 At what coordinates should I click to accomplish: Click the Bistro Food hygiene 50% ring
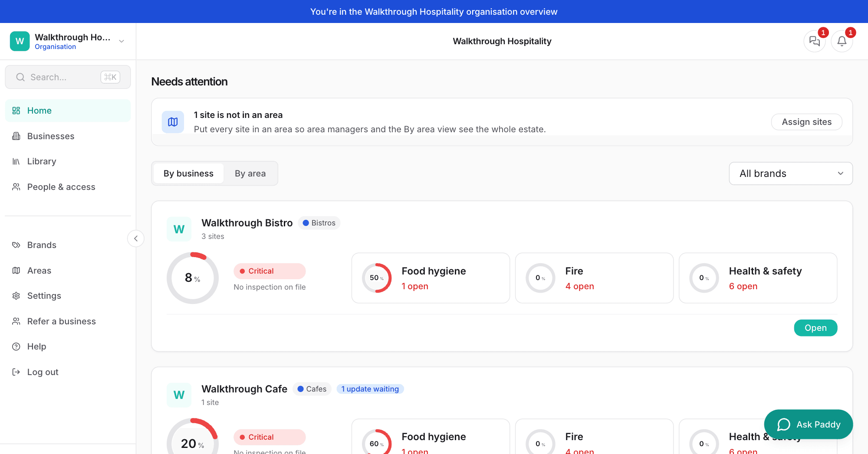377,278
